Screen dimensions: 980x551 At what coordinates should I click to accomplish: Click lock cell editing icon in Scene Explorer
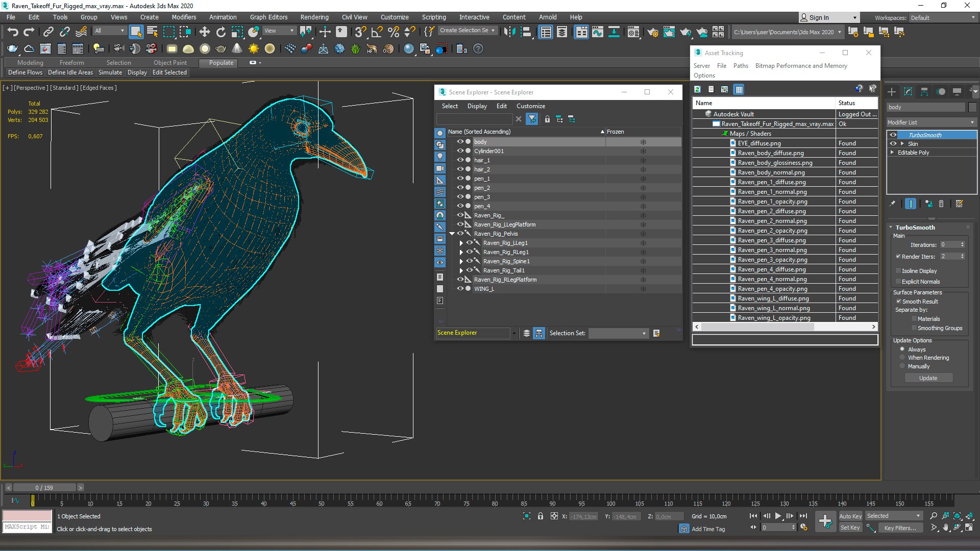(x=547, y=119)
